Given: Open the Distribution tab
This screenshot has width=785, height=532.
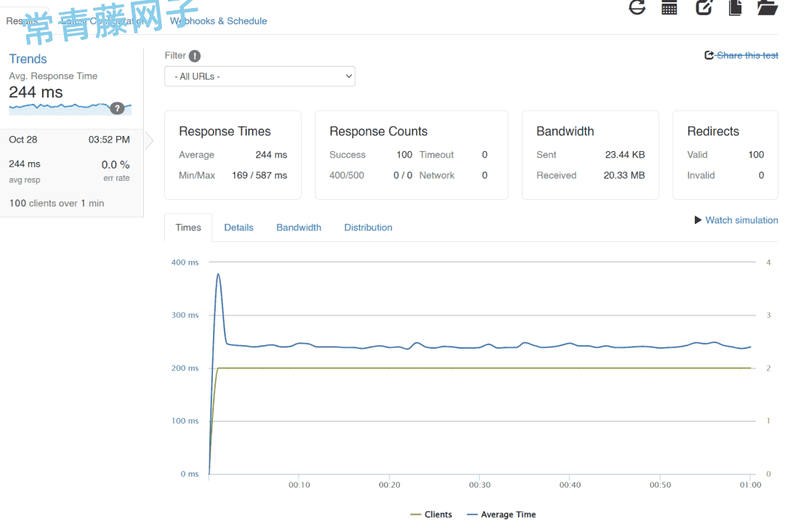Looking at the screenshot, I should (x=368, y=227).
